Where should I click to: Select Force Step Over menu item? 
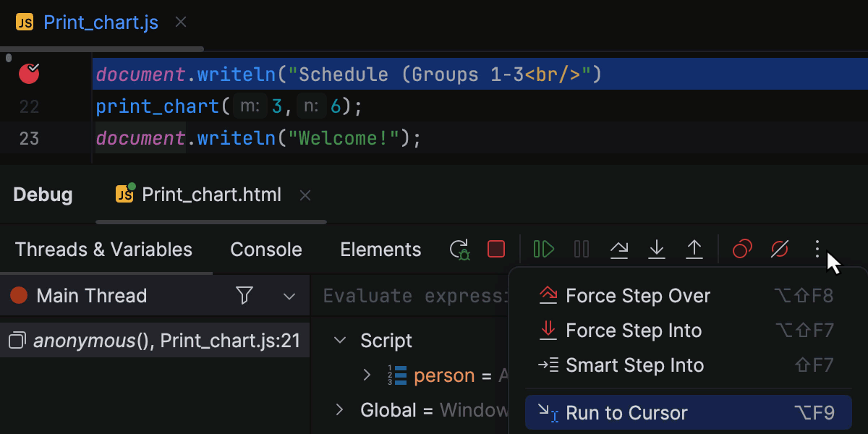tap(638, 296)
